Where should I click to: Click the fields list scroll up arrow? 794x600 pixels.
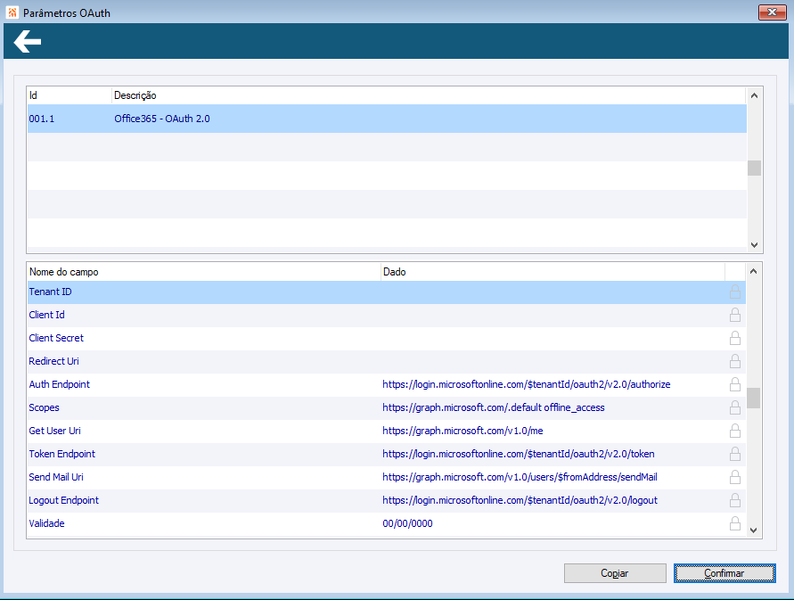point(753,271)
